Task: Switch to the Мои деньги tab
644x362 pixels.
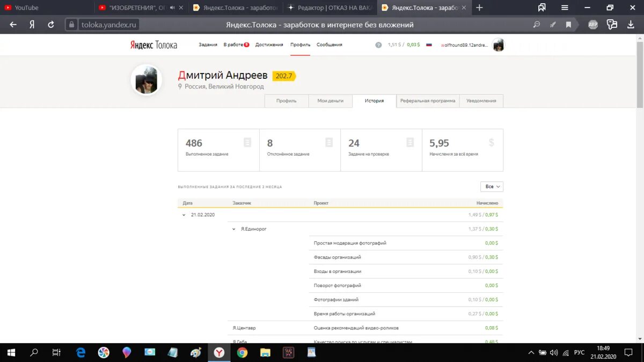Action: (330, 101)
